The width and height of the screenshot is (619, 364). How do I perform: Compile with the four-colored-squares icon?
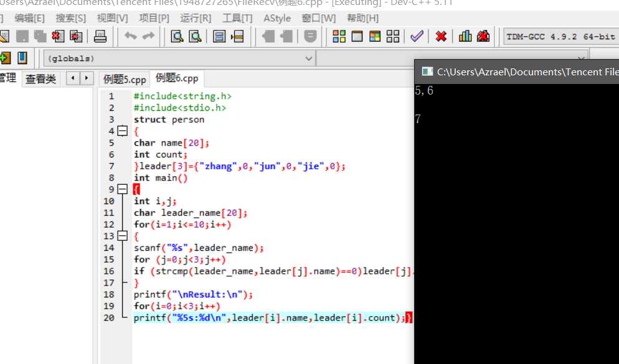339,37
